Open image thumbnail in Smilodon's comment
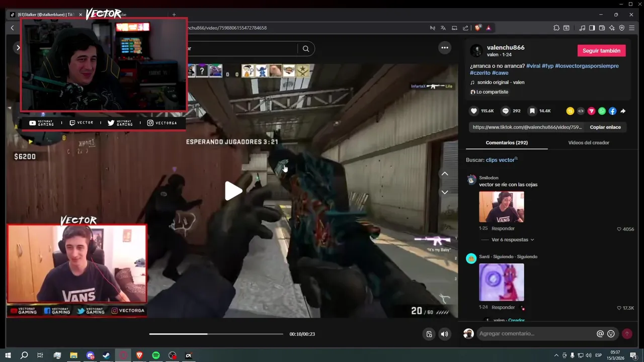The height and width of the screenshot is (362, 644). 502,207
